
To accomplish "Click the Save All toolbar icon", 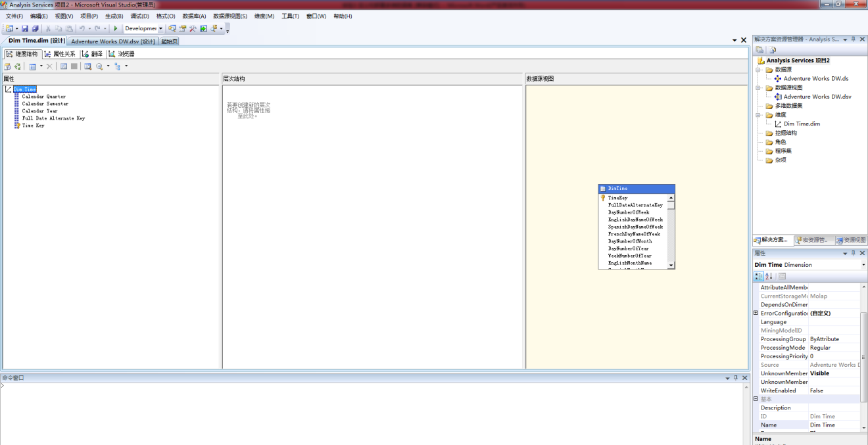I will [x=35, y=28].
